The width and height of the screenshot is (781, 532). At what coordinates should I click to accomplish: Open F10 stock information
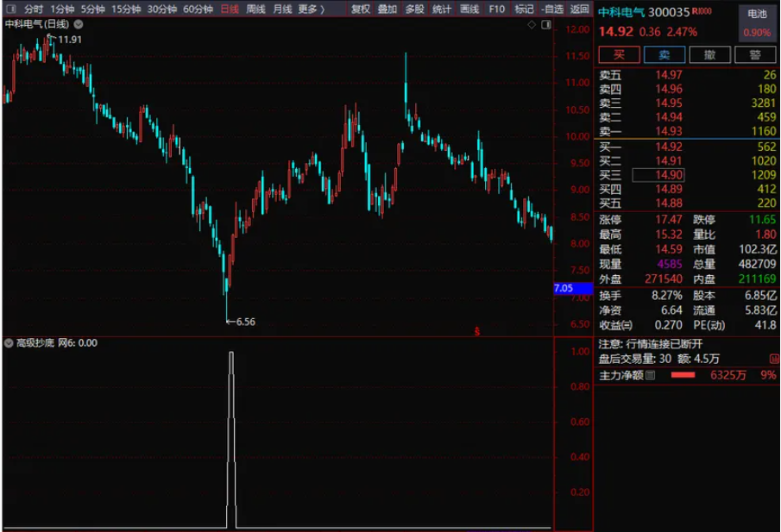click(496, 7)
